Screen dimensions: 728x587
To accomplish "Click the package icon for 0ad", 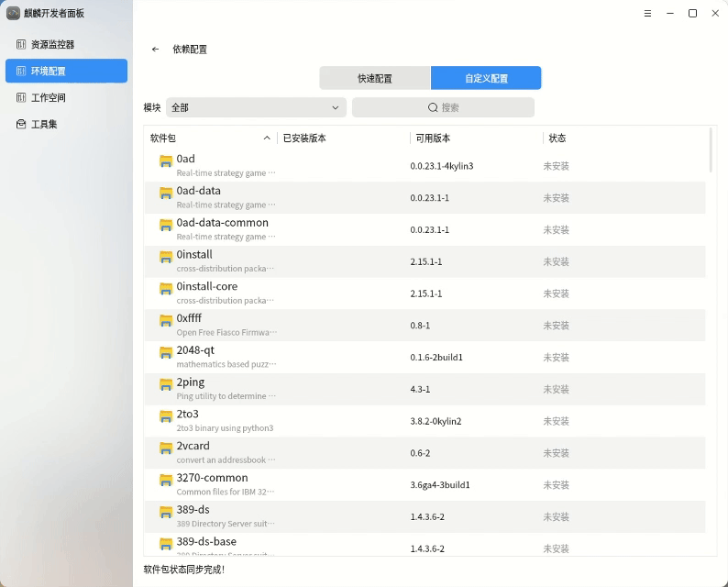I will 166,161.
